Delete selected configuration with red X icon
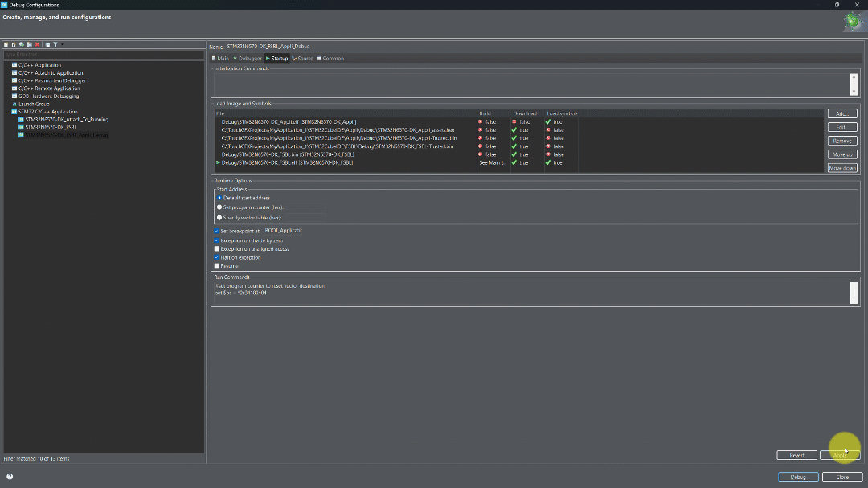Viewport: 868px width, 488px height. (37, 44)
